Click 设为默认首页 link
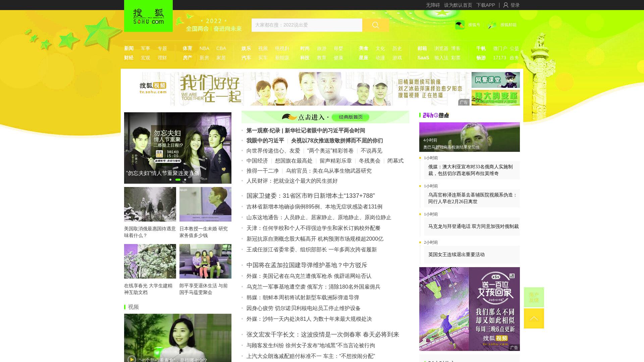 [458, 5]
